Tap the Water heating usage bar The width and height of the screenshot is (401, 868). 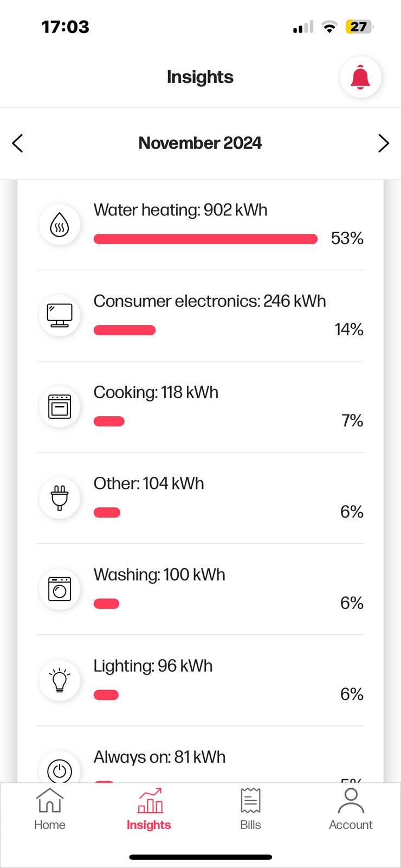205,239
